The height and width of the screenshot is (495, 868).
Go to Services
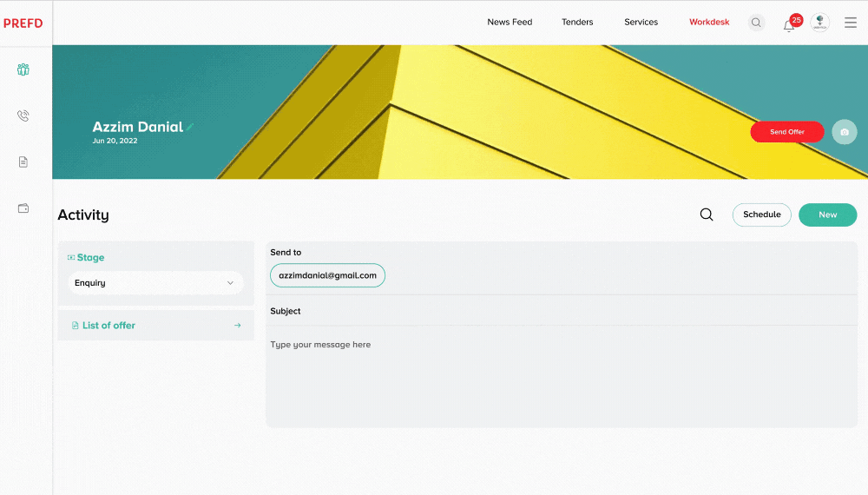pyautogui.click(x=641, y=23)
